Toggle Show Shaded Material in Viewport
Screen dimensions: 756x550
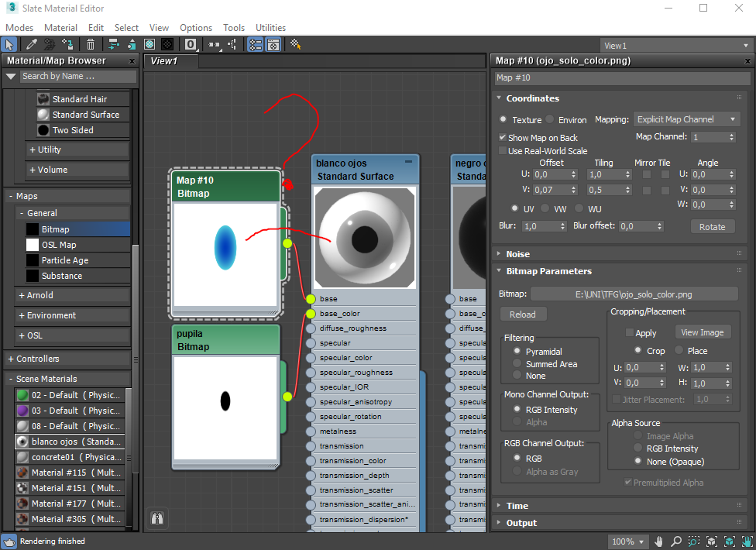(x=149, y=45)
